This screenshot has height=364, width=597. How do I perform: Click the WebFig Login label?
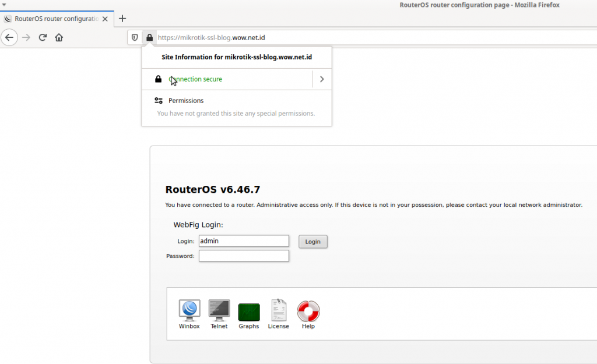click(198, 225)
